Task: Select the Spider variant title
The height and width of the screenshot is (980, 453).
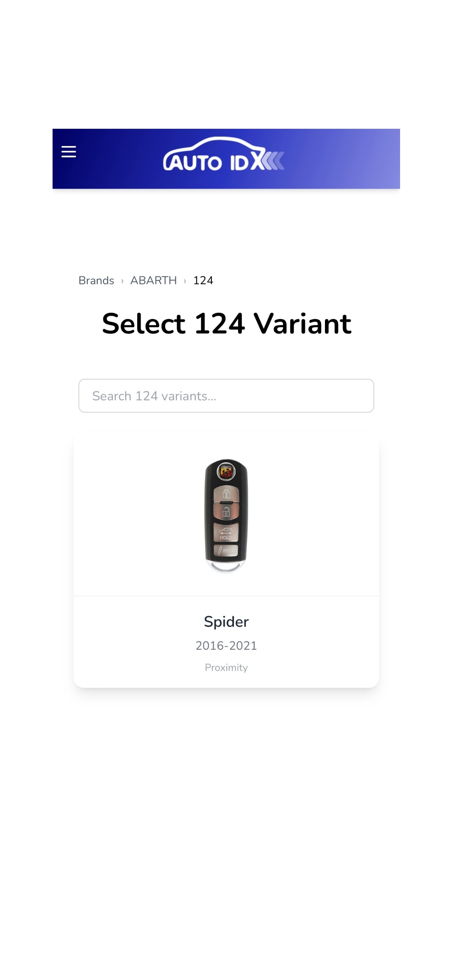Action: [226, 622]
